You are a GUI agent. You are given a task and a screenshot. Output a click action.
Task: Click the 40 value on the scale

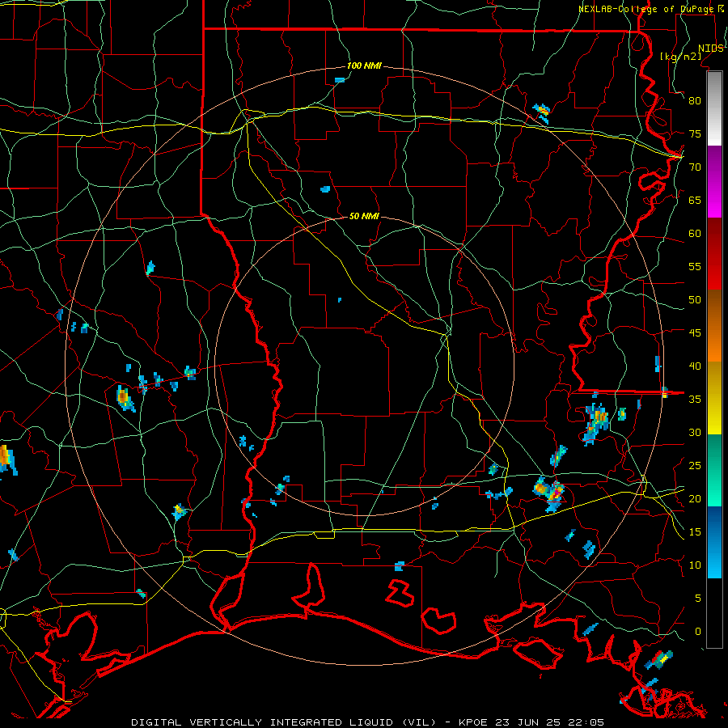click(695, 366)
